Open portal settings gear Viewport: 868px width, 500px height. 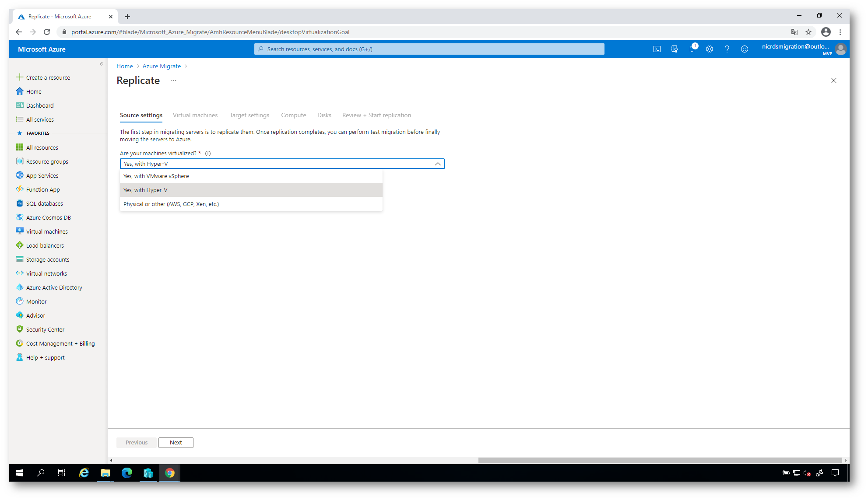710,49
